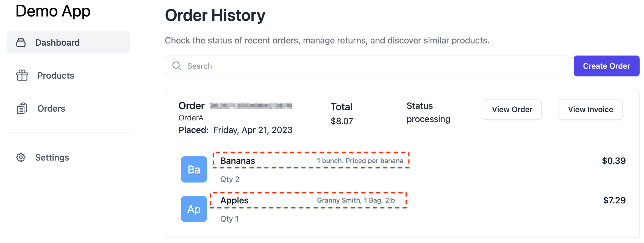The height and width of the screenshot is (243, 644).
Task: Click the Create Order button
Action: tap(606, 66)
